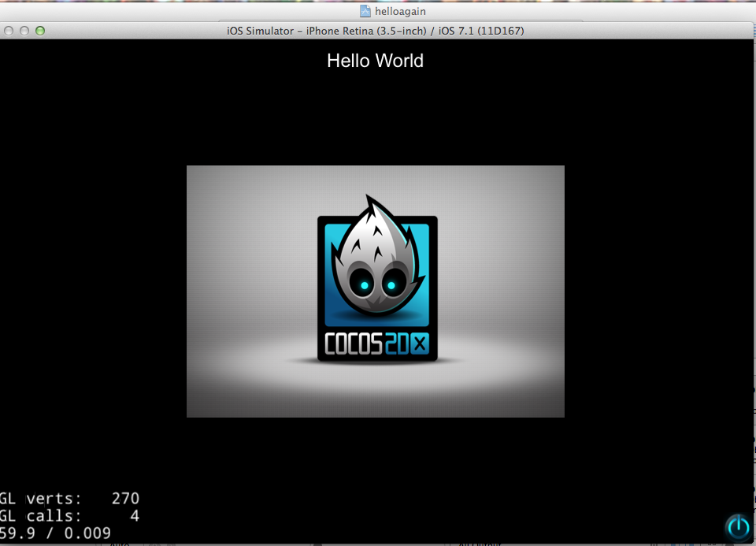This screenshot has height=546, width=756.
Task: Click the blue power button icon
Action: pyautogui.click(x=738, y=527)
